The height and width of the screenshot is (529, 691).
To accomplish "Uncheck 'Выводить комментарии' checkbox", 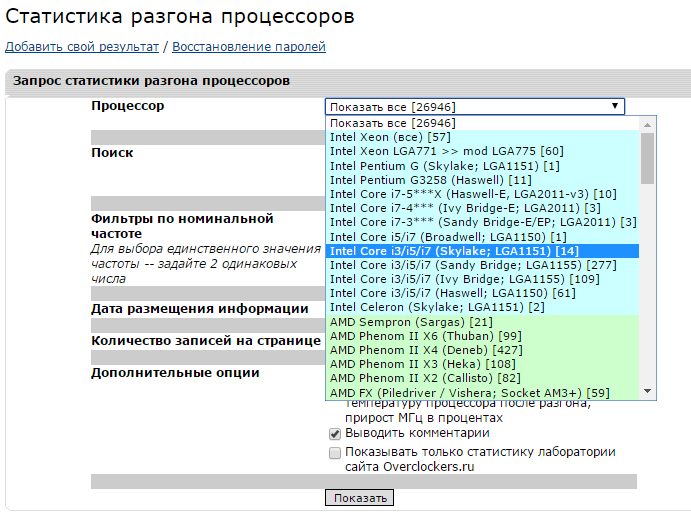I will coord(335,434).
